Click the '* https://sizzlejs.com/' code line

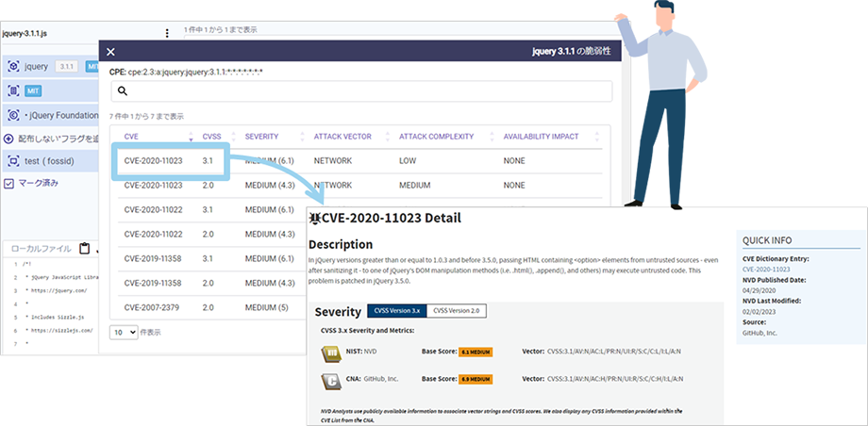tap(59, 330)
